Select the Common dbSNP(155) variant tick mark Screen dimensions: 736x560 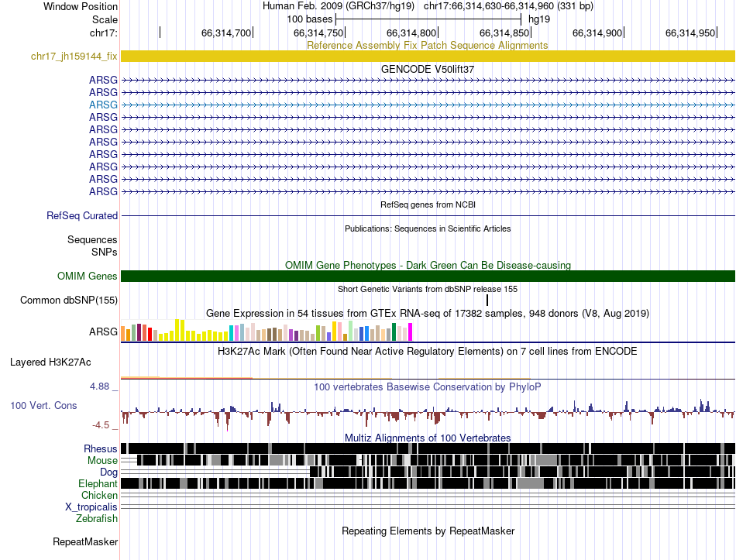click(x=487, y=300)
